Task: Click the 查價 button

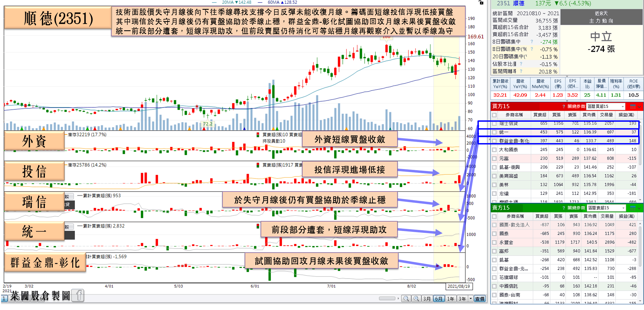Action: [x=480, y=299]
